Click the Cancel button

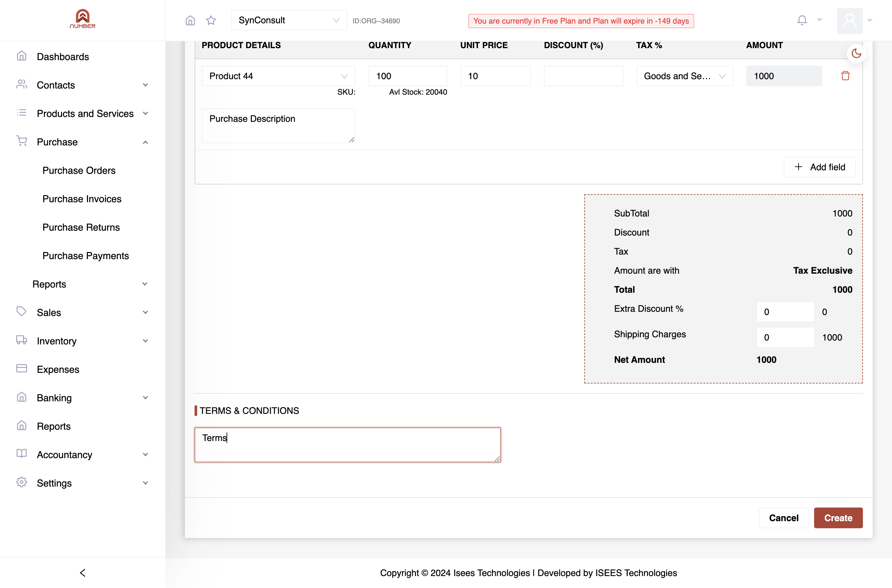pos(784,518)
